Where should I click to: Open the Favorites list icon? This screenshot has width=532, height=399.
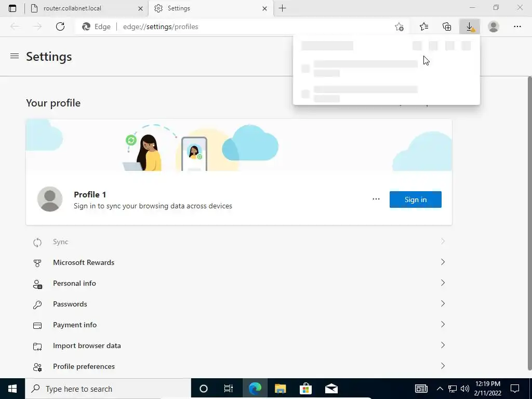pos(424,26)
